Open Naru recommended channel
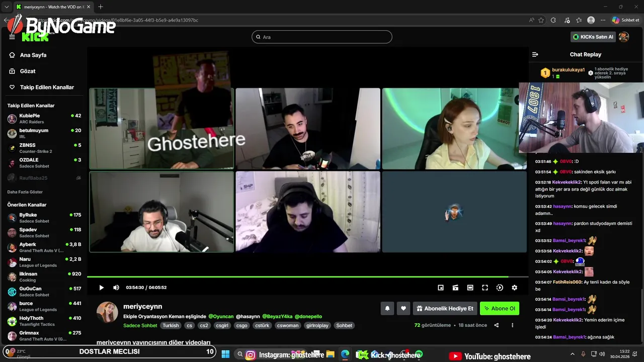 (x=44, y=262)
